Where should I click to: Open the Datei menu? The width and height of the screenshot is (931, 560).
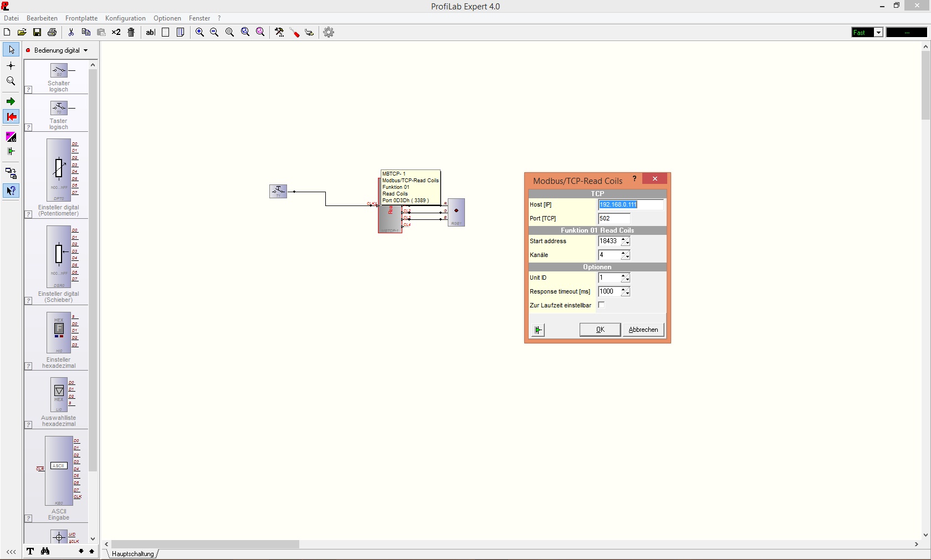point(11,18)
